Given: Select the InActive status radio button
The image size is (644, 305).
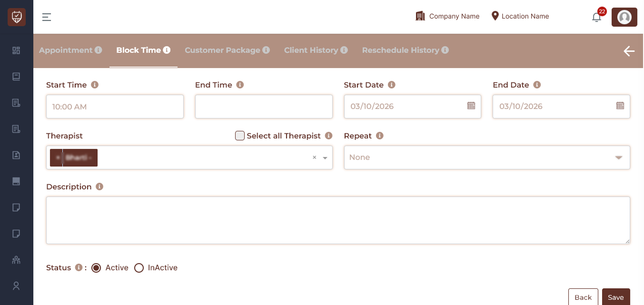Looking at the screenshot, I should [x=139, y=268].
